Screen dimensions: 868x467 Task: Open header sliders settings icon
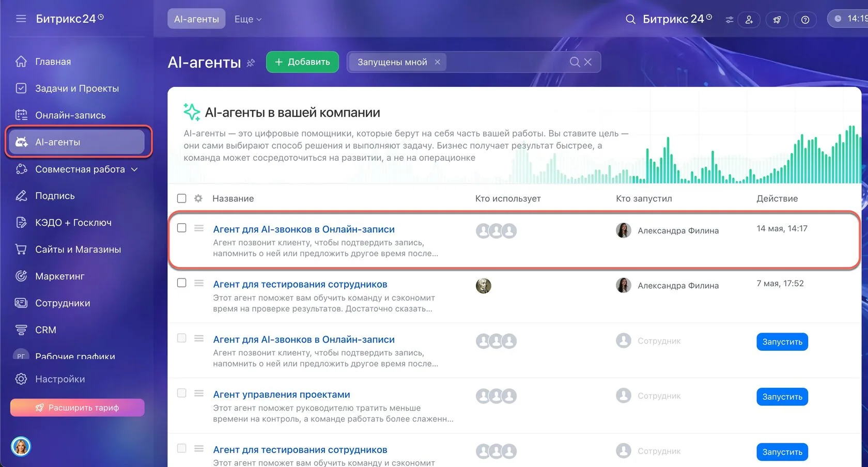pyautogui.click(x=729, y=20)
